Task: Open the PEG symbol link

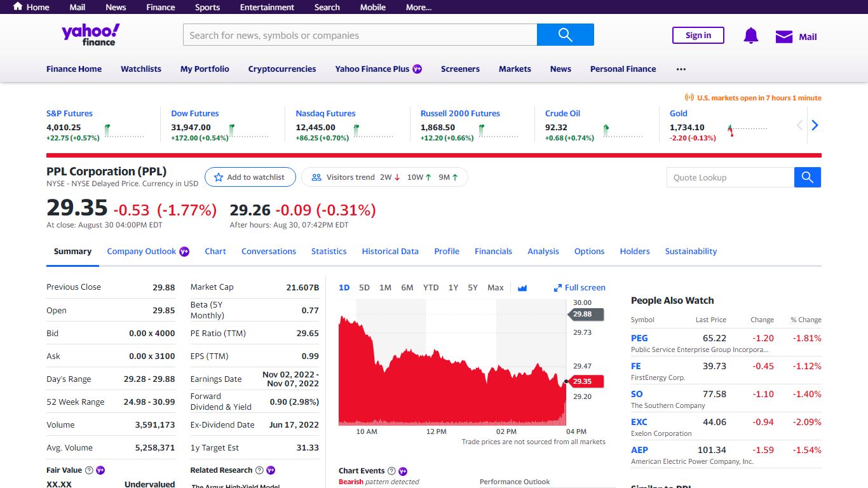Action: click(x=639, y=338)
